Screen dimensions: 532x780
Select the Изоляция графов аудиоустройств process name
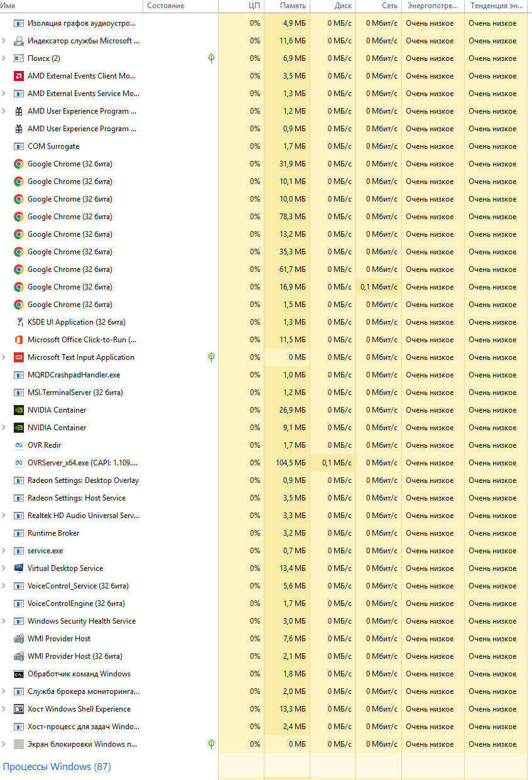[82, 23]
